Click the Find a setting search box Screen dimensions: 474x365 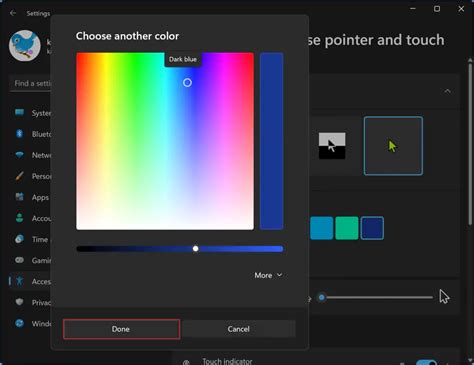[x=31, y=83]
